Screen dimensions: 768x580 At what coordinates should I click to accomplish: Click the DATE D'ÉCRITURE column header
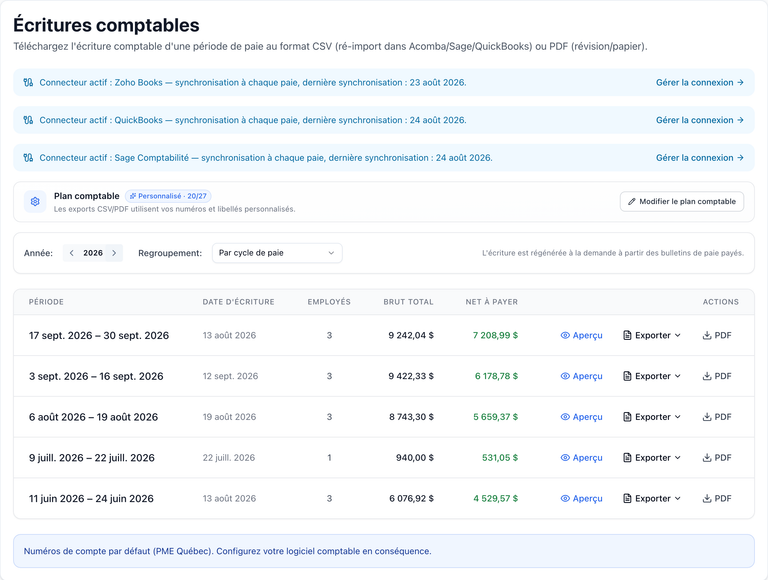click(x=239, y=302)
